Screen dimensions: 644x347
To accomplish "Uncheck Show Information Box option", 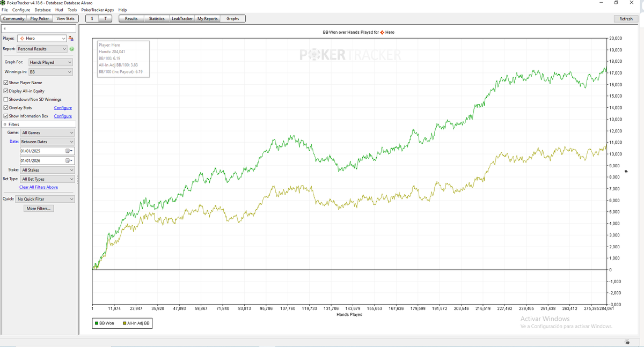I will (5, 116).
